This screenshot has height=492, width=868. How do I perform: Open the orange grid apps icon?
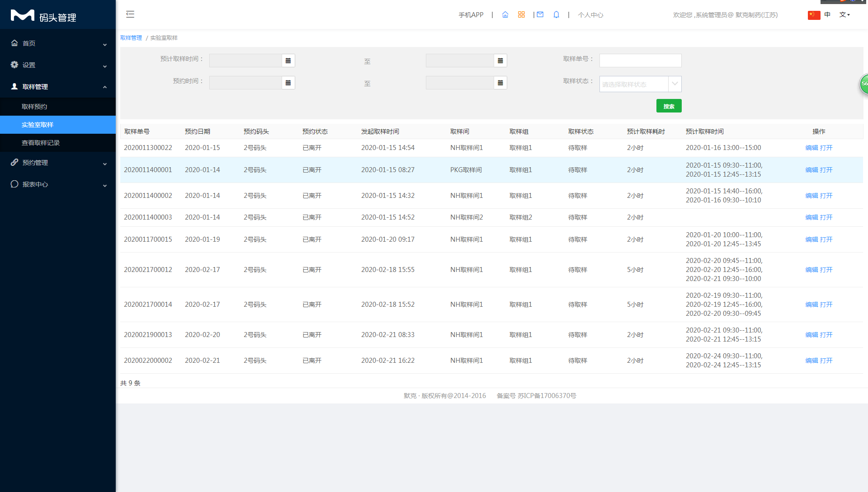coord(521,15)
